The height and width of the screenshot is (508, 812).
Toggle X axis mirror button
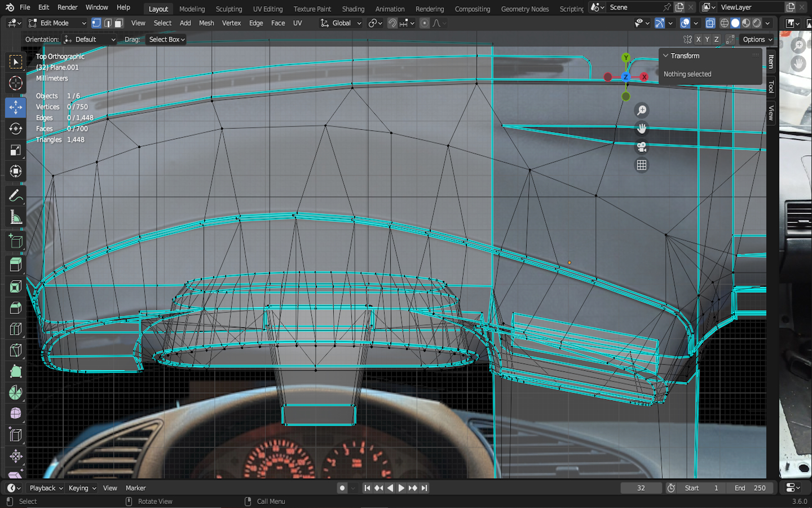698,40
